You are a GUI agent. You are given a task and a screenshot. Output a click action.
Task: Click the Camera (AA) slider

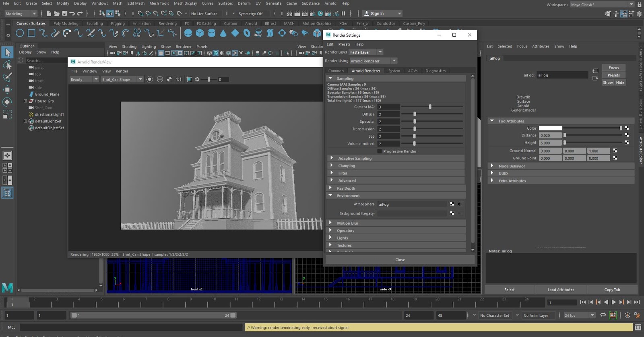point(432,107)
